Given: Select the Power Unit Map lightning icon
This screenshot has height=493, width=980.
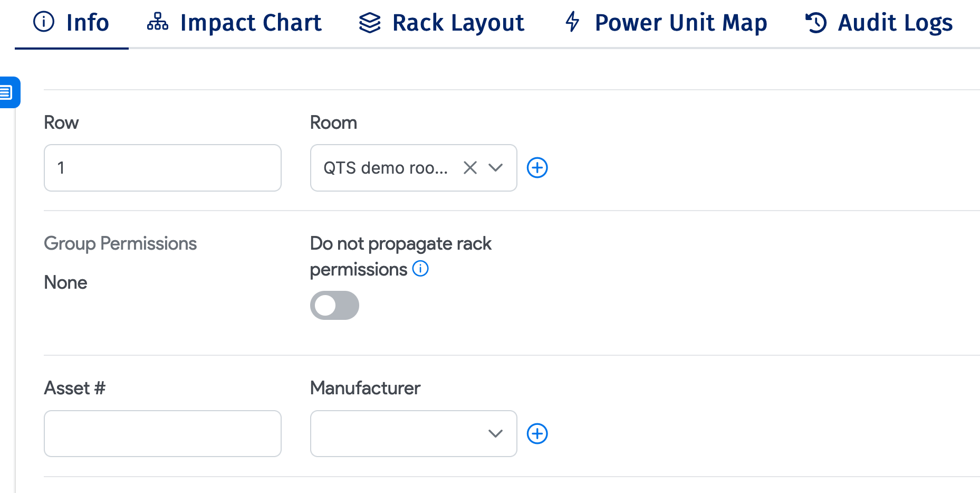Looking at the screenshot, I should pos(572,22).
